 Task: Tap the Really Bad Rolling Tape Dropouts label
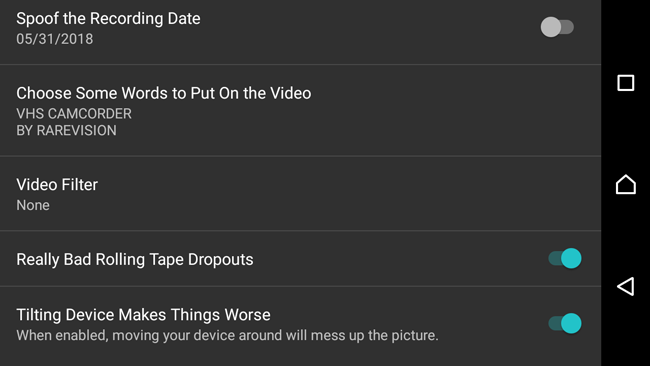(135, 259)
